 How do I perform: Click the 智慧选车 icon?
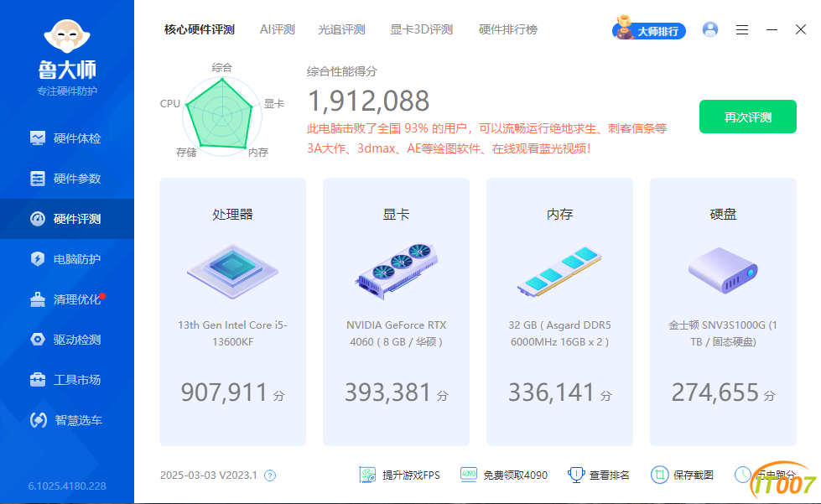(x=39, y=420)
